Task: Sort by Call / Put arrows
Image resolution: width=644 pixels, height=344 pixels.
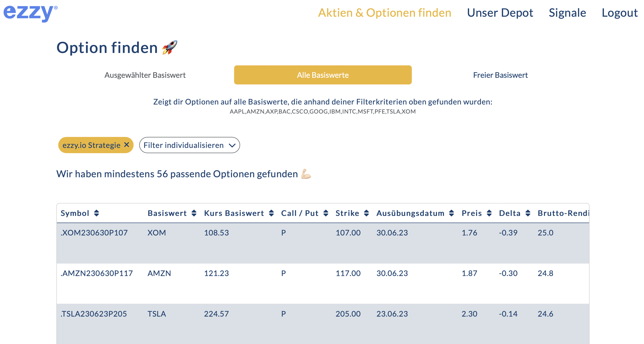Action: pyautogui.click(x=326, y=213)
